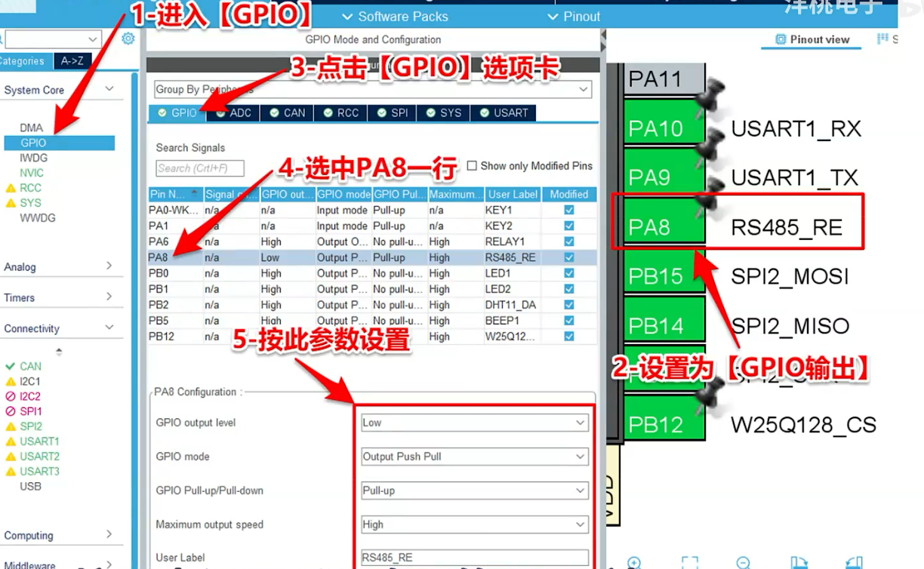The image size is (924, 569).
Task: Enable Show only Modified Pins checkbox
Action: pos(472,166)
